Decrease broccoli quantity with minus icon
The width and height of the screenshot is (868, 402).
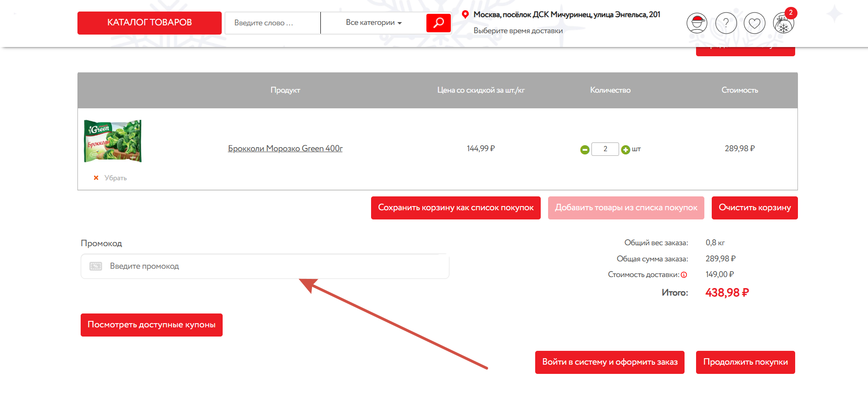tap(585, 150)
